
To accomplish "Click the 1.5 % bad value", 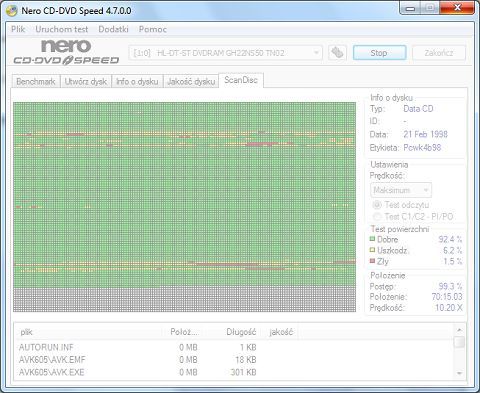I will coord(453,261).
